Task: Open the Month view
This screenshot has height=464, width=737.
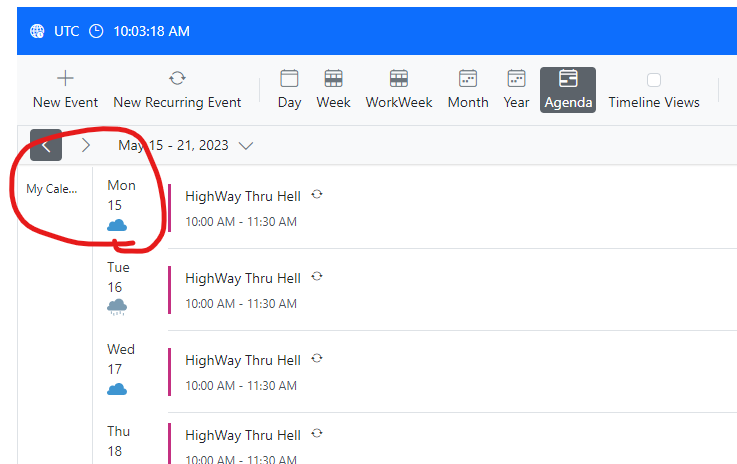Action: coord(467,89)
